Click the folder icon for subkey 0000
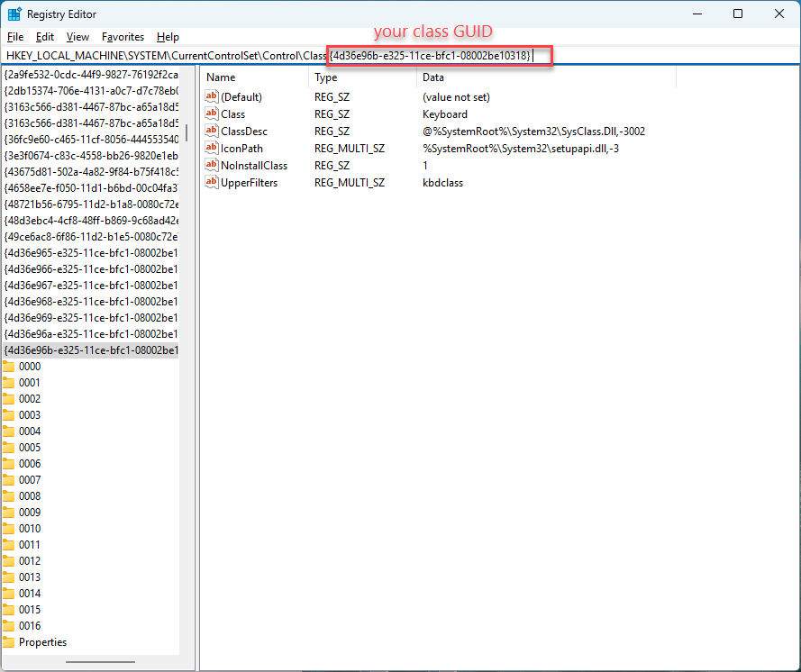 click(x=9, y=367)
